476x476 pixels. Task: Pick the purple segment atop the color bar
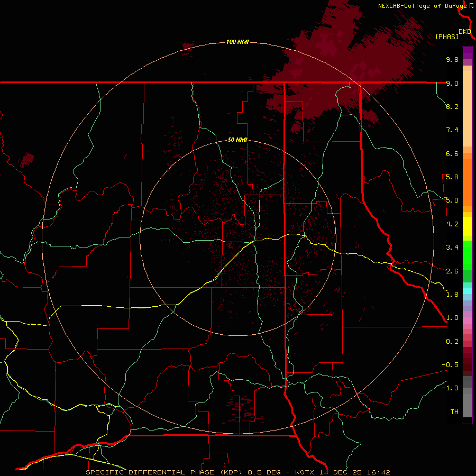coord(467,53)
